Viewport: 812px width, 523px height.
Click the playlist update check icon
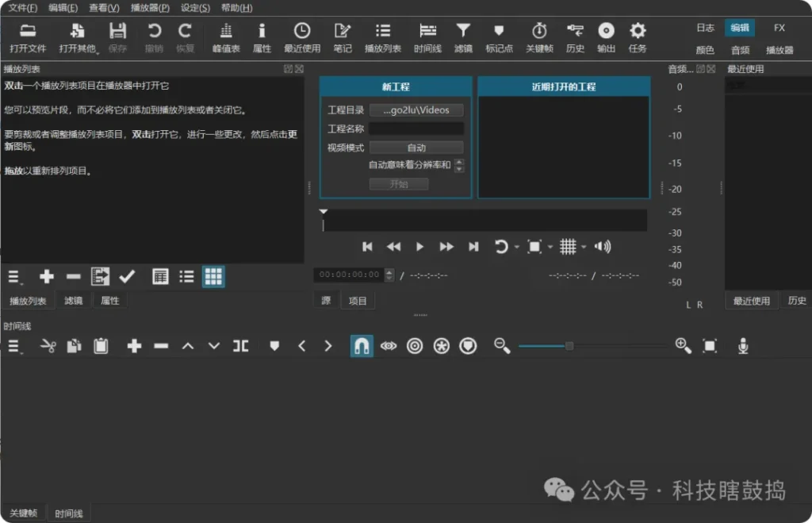127,277
